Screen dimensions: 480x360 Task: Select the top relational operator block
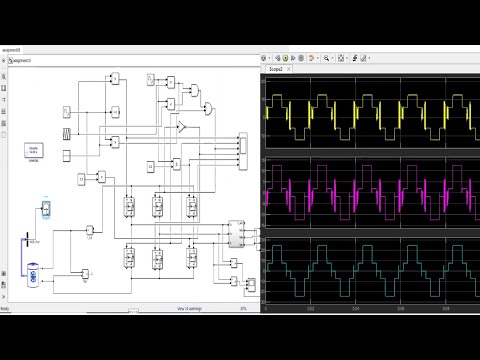point(115,79)
